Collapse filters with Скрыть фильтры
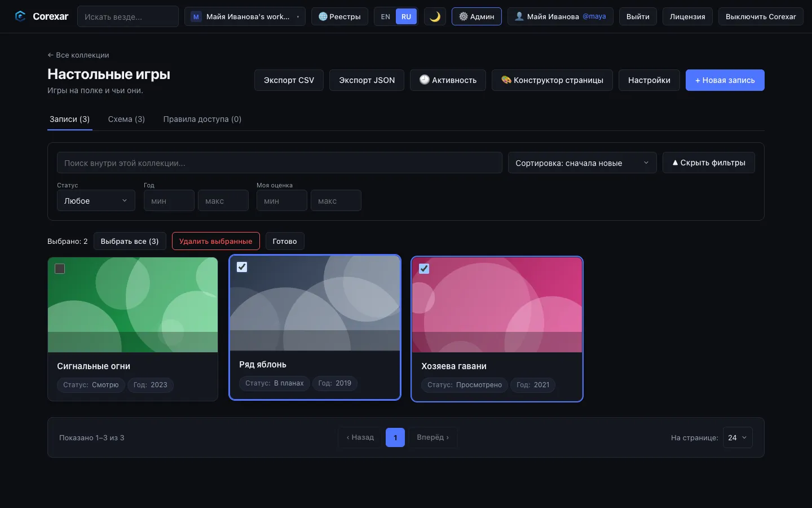 (709, 163)
